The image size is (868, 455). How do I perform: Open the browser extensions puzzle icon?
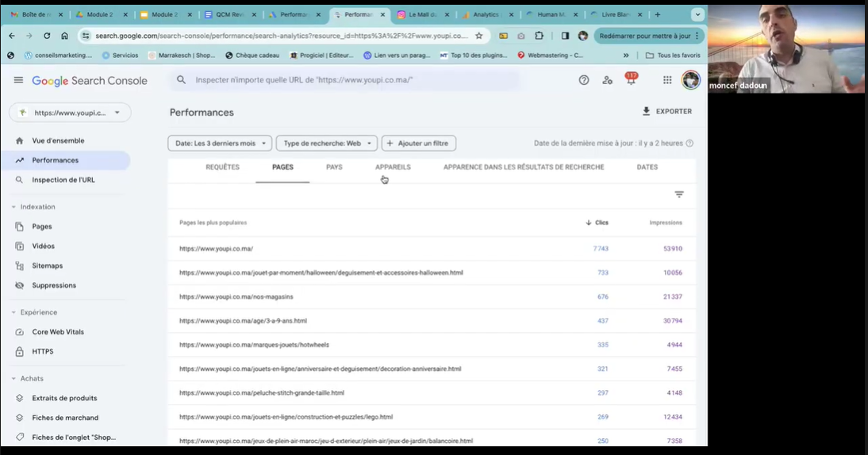[x=540, y=36]
